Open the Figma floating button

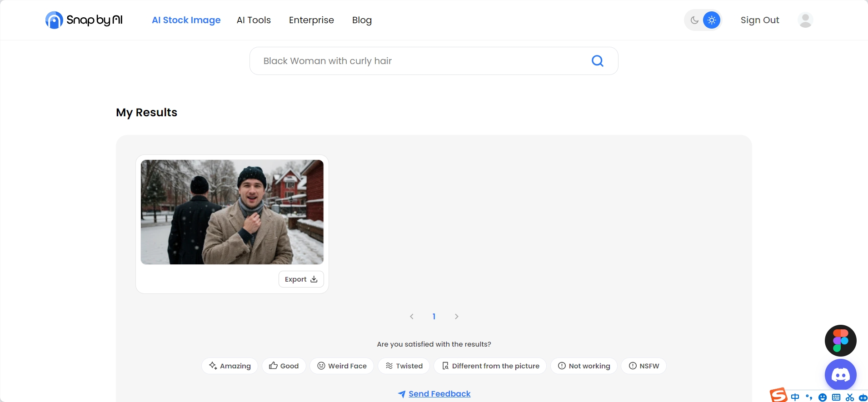pos(841,341)
